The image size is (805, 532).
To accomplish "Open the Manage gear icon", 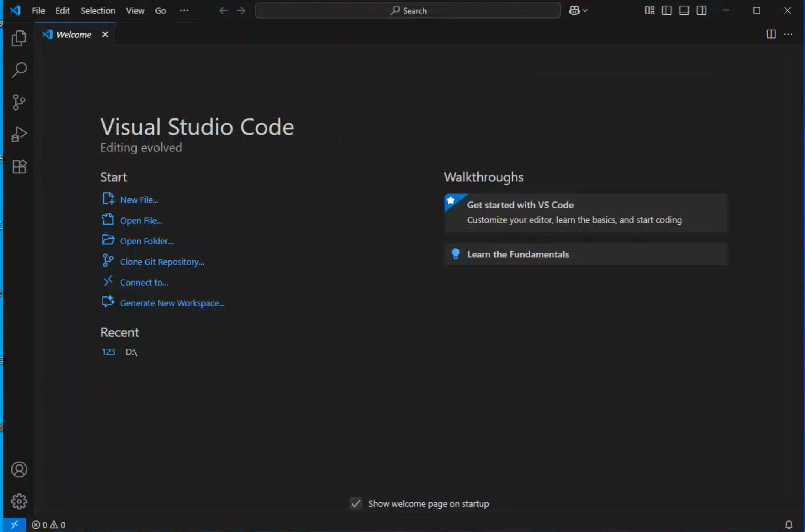I will point(19,502).
